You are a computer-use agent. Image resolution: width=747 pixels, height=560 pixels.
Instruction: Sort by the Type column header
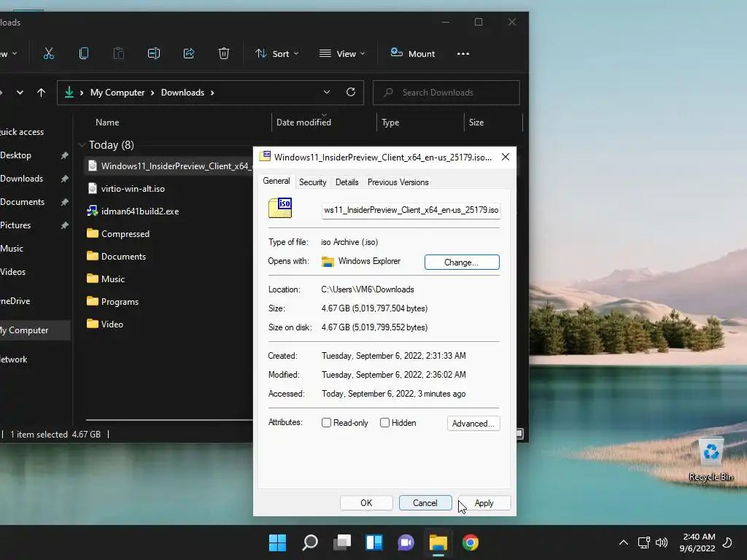point(390,122)
